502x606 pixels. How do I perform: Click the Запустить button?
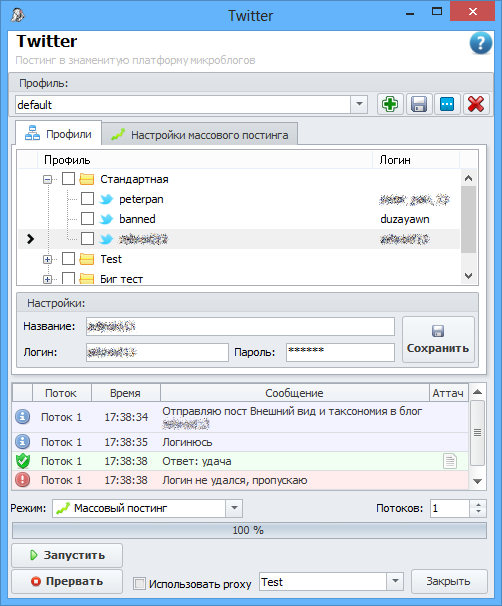(67, 555)
